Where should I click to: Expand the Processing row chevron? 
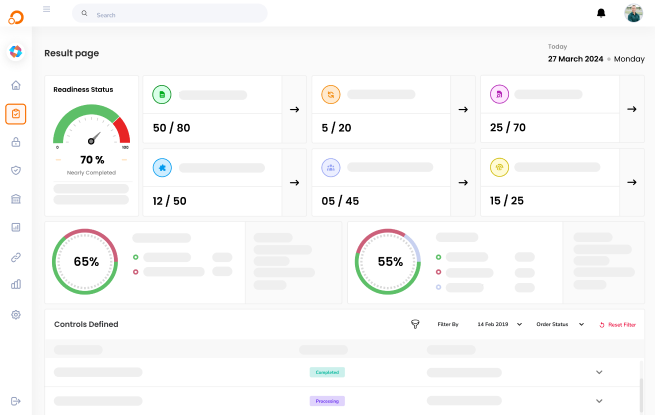click(x=599, y=401)
